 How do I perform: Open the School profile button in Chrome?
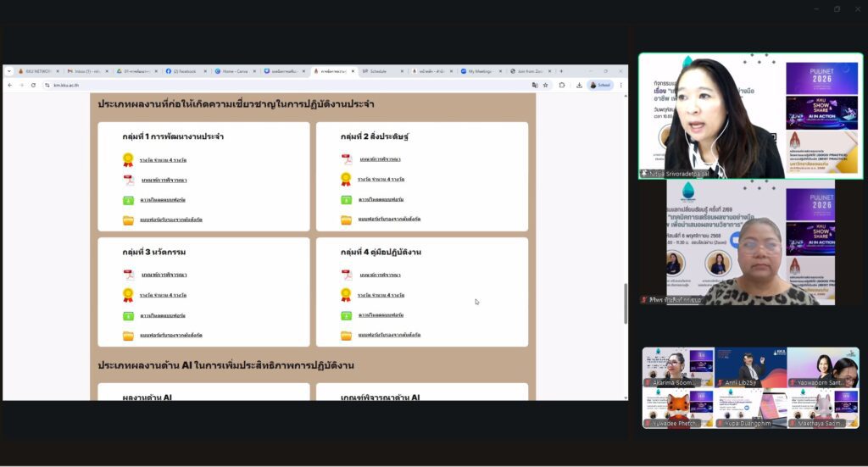pos(599,85)
